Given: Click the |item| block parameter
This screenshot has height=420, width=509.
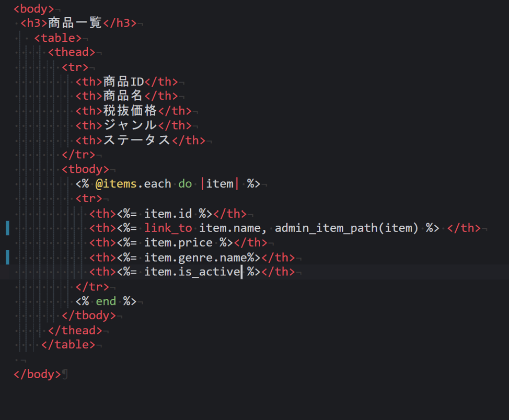Looking at the screenshot, I should coord(220,184).
